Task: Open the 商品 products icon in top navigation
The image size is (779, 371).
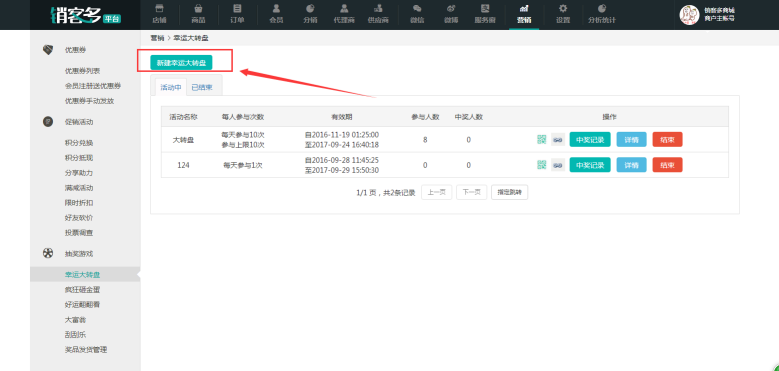Action: coord(198,8)
